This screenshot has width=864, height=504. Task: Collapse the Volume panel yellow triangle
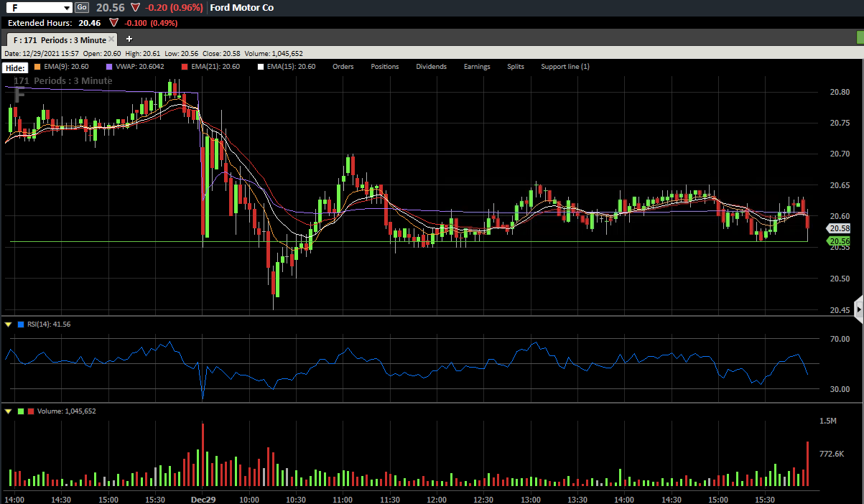9,411
